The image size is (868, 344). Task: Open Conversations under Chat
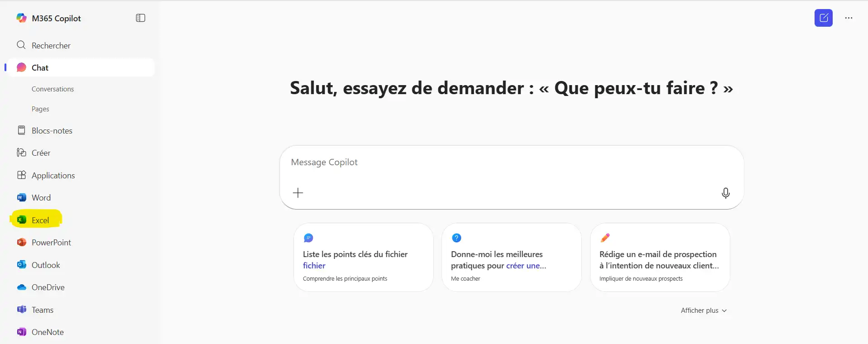(53, 89)
